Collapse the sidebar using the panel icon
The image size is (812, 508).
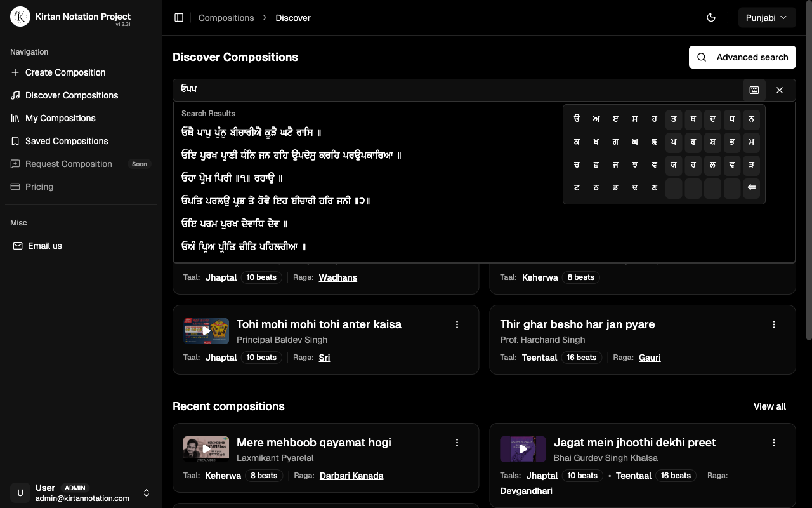pyautogui.click(x=178, y=17)
